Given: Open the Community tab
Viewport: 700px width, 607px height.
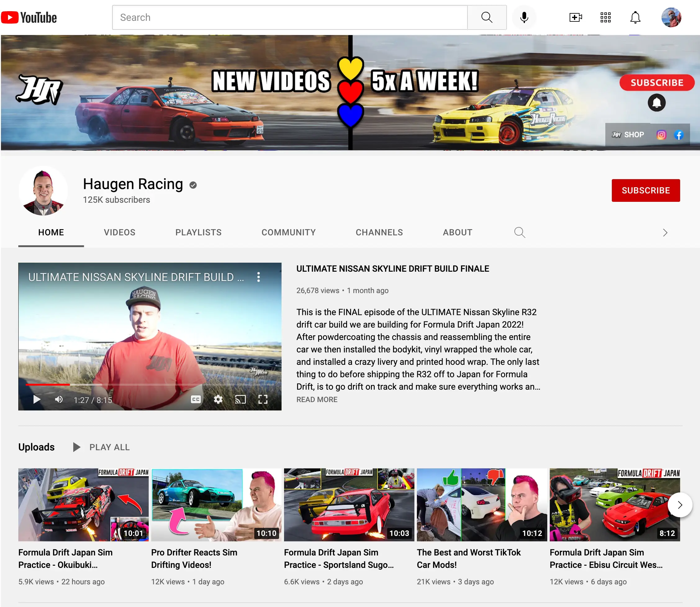Looking at the screenshot, I should [288, 232].
